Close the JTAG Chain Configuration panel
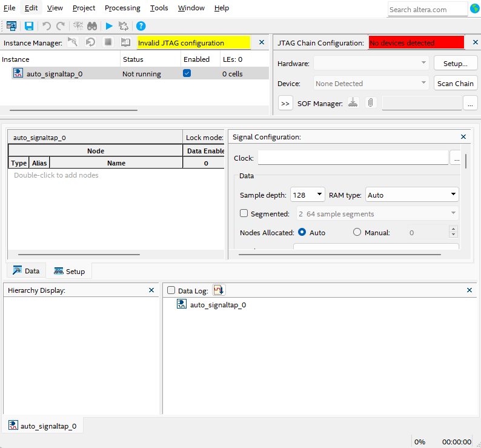The image size is (481, 448). pos(475,42)
